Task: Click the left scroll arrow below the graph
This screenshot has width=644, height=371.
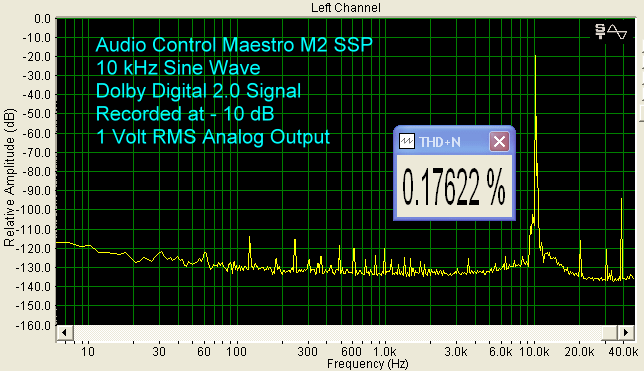Action: click(x=64, y=332)
